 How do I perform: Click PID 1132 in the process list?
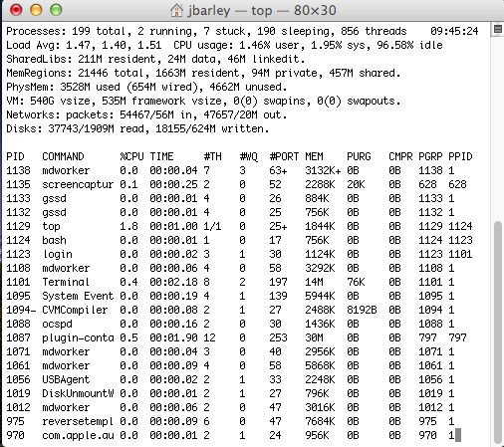(x=18, y=212)
